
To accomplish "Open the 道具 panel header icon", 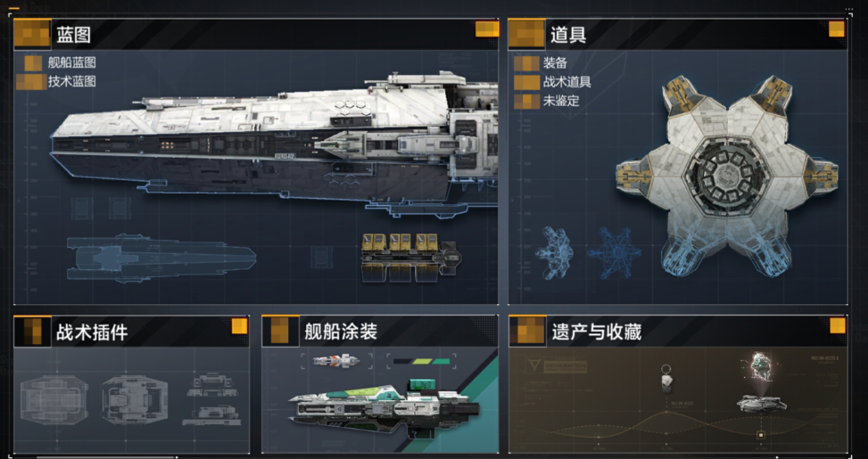I will coord(526,34).
